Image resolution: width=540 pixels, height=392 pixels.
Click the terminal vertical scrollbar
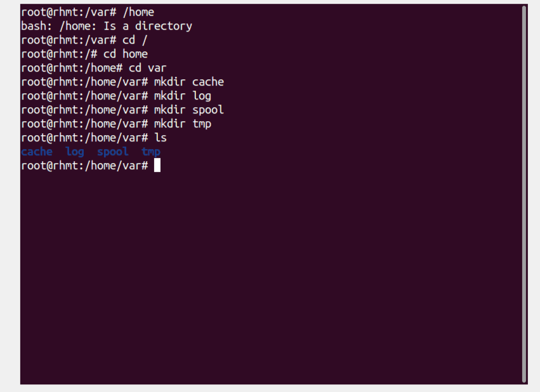click(x=524, y=194)
